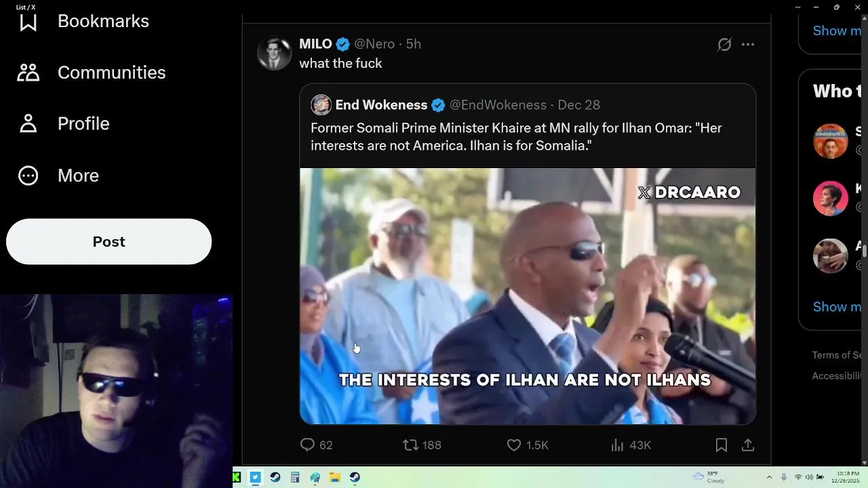Image resolution: width=868 pixels, height=488 pixels.
Task: Open End Wokeness quoted account name
Action: coord(381,105)
